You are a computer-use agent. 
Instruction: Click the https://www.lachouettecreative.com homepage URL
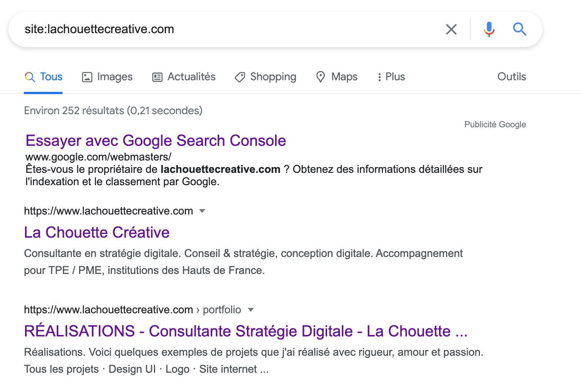(x=108, y=211)
